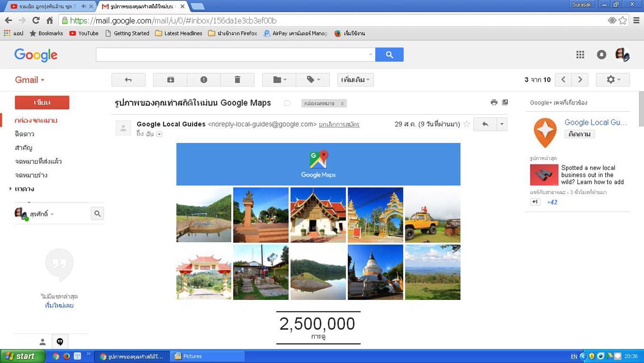Toggle the importance marker beside subject

(x=287, y=103)
